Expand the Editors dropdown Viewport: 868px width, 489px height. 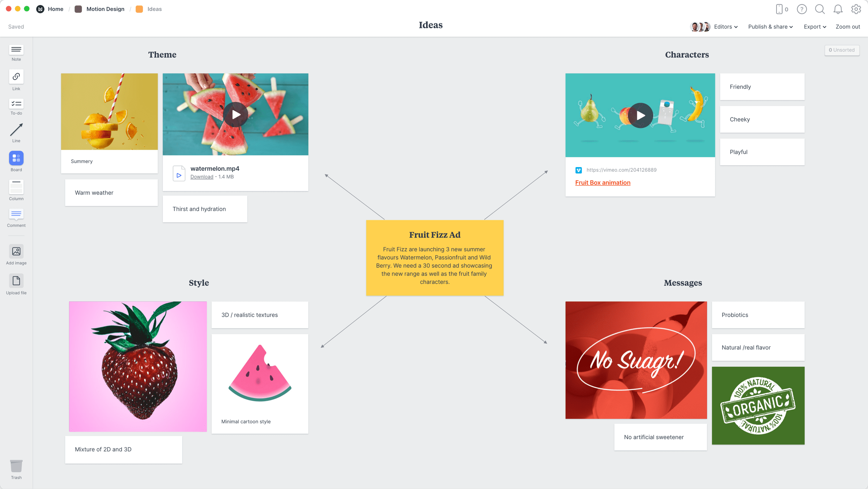click(x=726, y=27)
